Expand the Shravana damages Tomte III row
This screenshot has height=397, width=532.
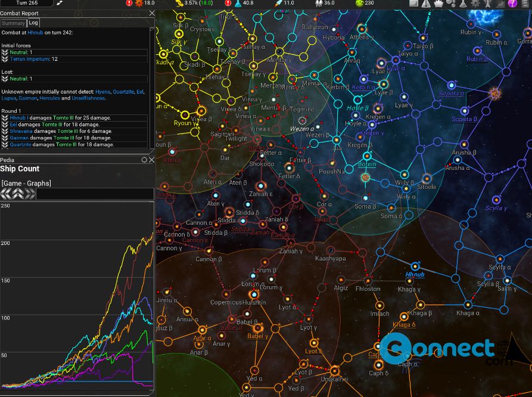pos(74,131)
